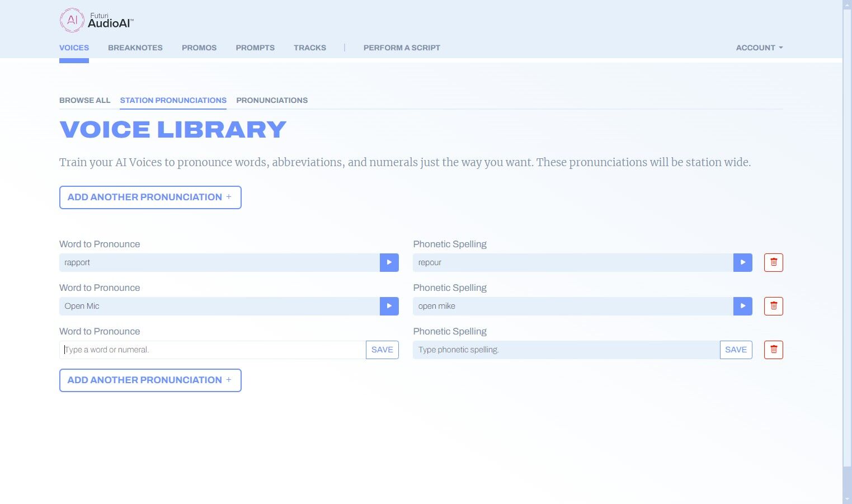Delete the 'Open Mic' pronunciation row
The image size is (852, 504).
(x=773, y=306)
